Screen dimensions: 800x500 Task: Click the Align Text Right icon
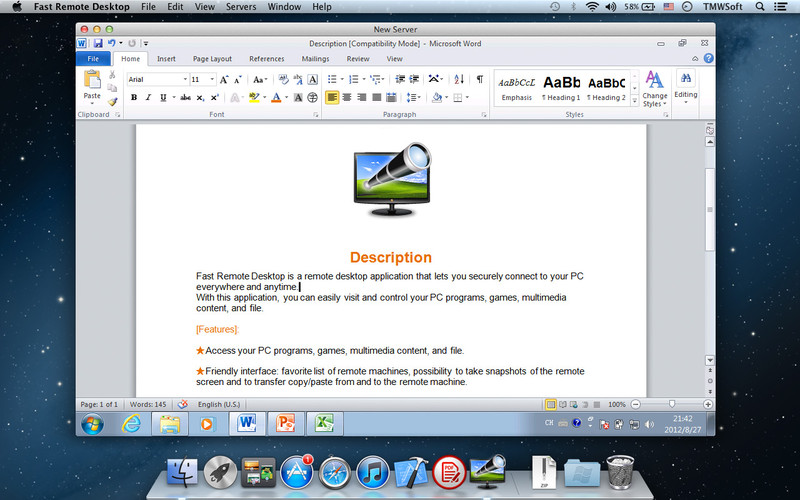[x=362, y=97]
